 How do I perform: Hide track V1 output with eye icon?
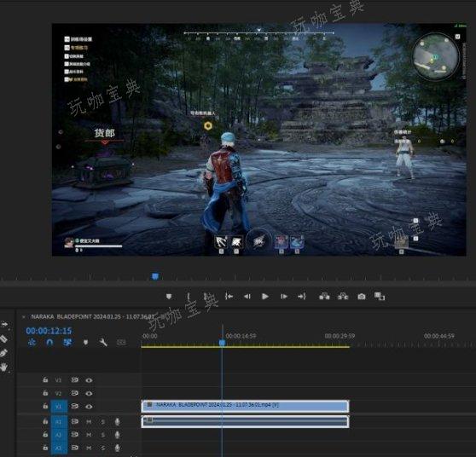coord(89,407)
